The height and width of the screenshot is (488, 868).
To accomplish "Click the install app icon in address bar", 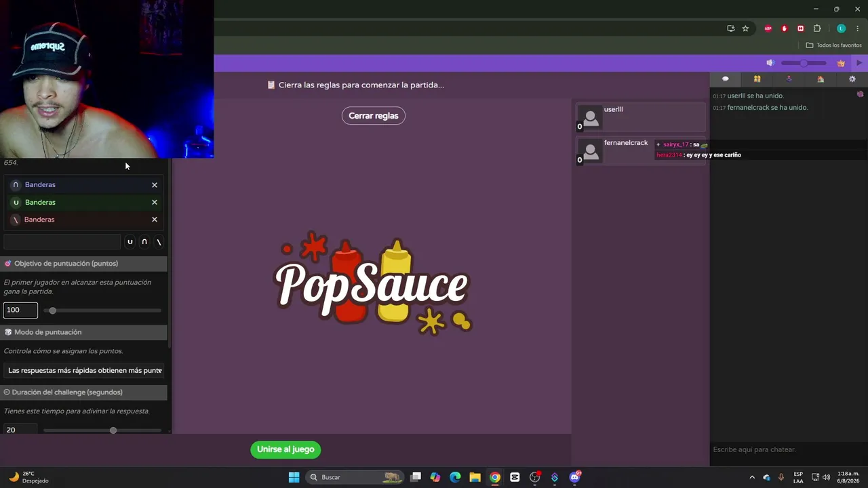I will [x=730, y=28].
